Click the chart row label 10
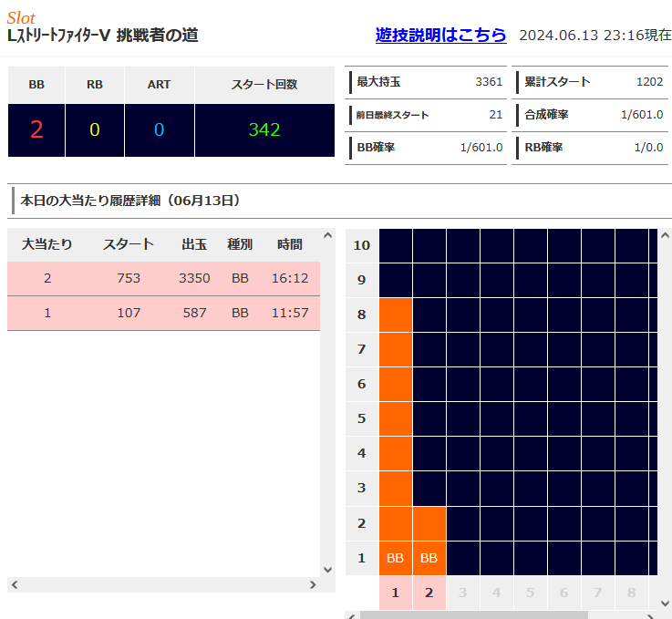672x619 pixels. pyautogui.click(x=362, y=245)
